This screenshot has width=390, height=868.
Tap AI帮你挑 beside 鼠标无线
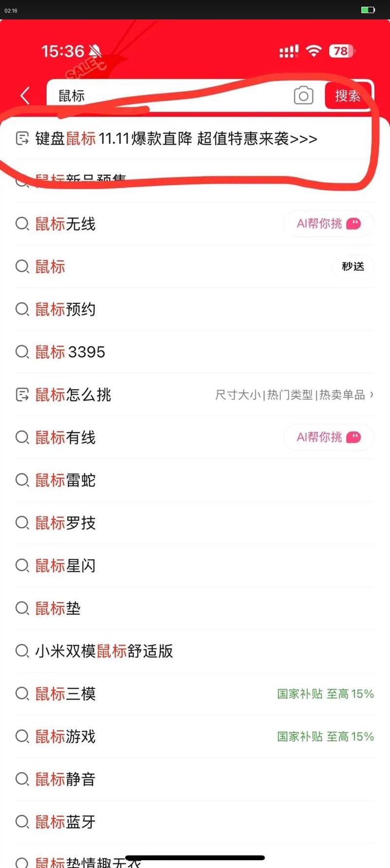coord(329,224)
